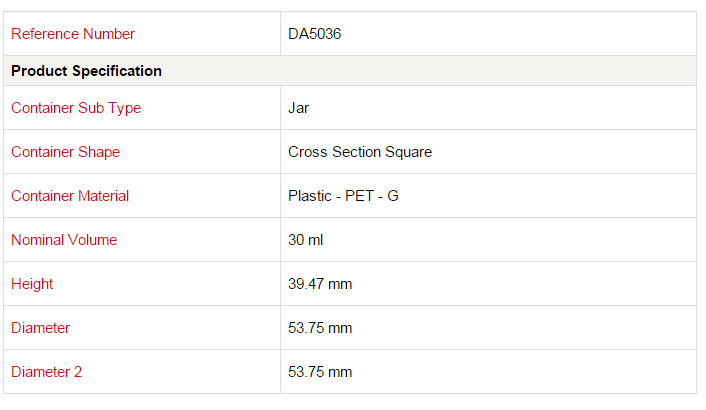706x410 pixels.
Task: Click the Reference Number label
Action: pyautogui.click(x=73, y=34)
